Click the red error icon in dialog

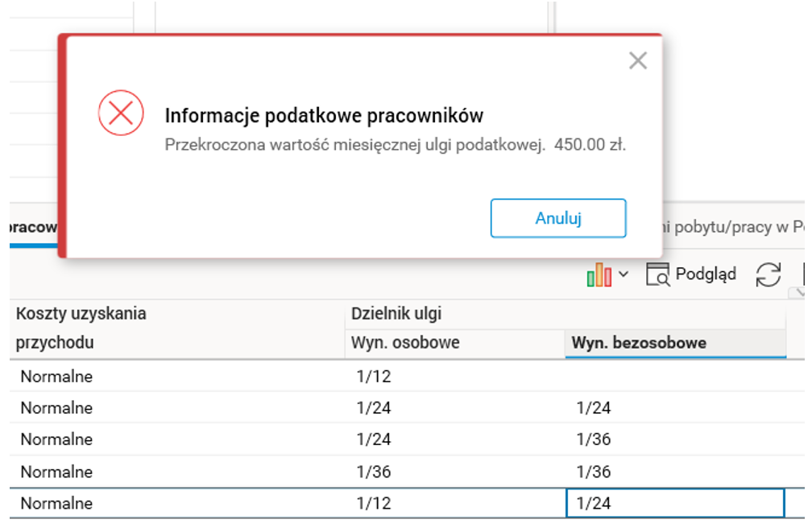[x=121, y=113]
